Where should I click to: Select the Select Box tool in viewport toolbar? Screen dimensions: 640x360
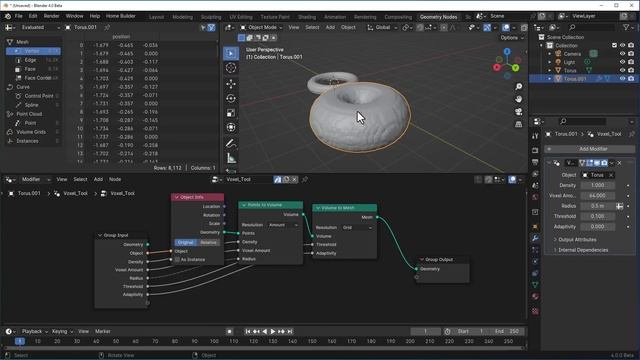point(231,53)
